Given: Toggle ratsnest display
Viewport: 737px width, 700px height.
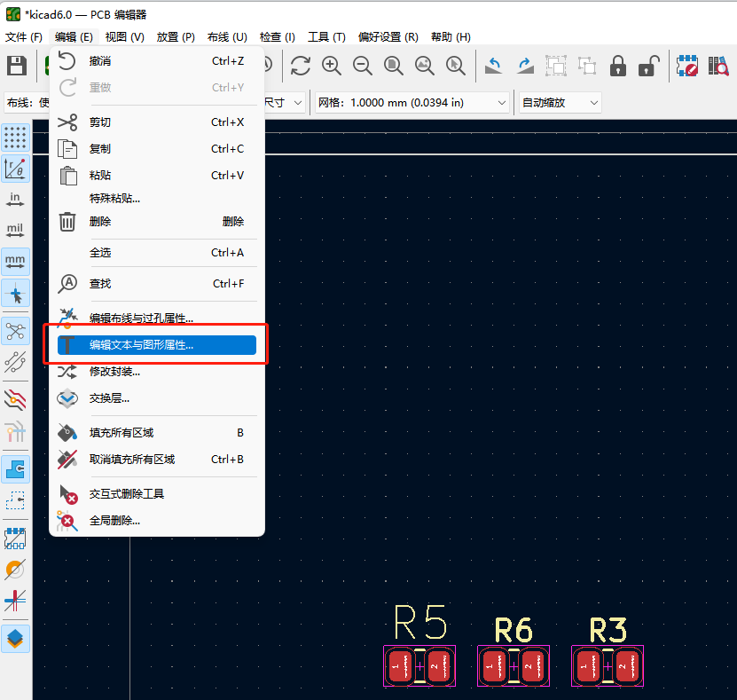Looking at the screenshot, I should [x=15, y=331].
